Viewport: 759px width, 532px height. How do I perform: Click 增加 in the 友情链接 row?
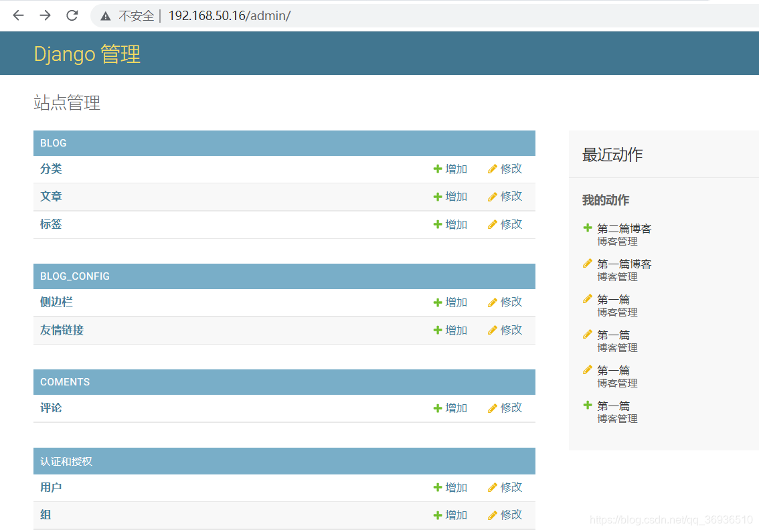click(x=450, y=330)
